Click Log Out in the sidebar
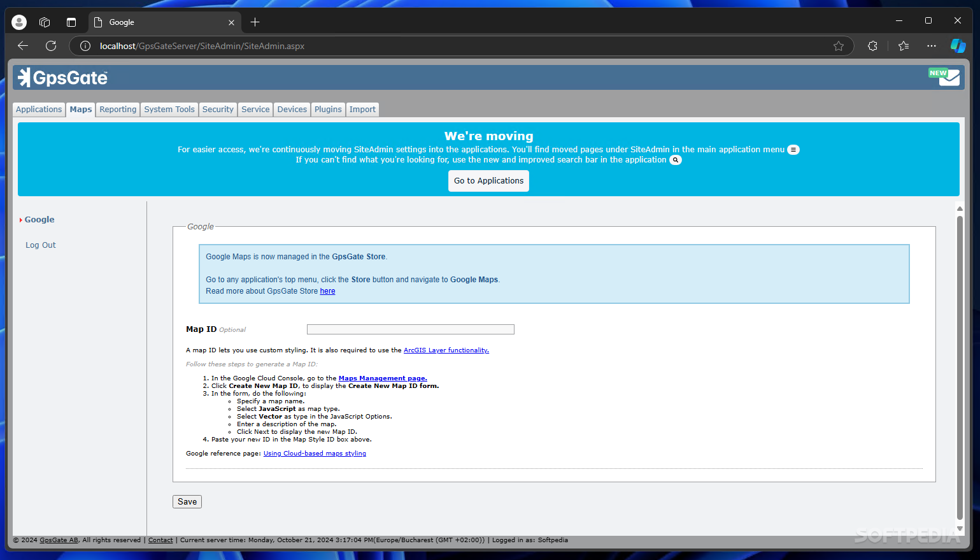 (x=41, y=245)
